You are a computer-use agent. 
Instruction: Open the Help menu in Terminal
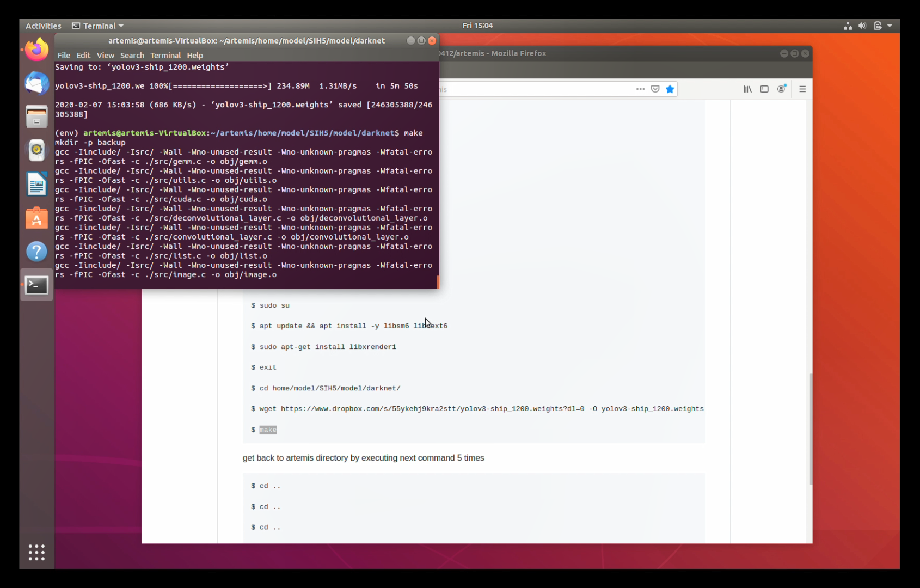pyautogui.click(x=195, y=55)
